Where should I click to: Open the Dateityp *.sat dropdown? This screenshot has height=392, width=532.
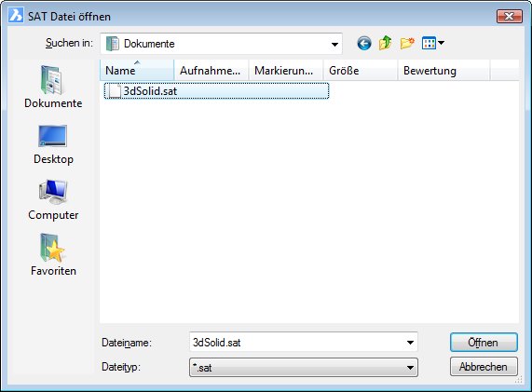coord(304,367)
